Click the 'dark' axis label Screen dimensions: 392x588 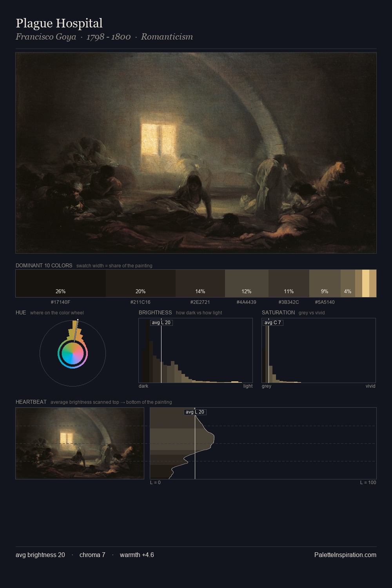pos(143,386)
